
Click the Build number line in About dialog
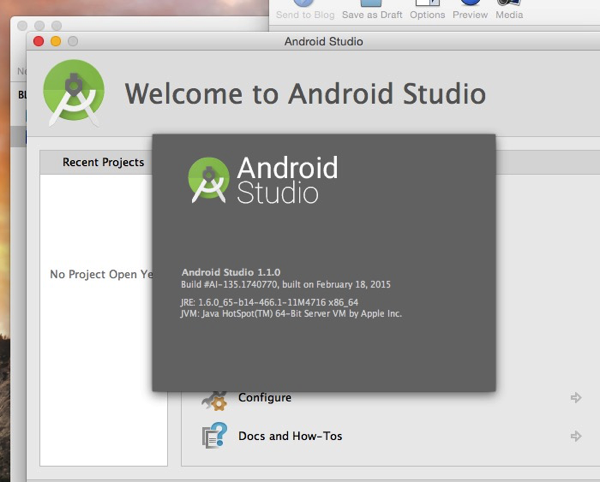[286, 284]
